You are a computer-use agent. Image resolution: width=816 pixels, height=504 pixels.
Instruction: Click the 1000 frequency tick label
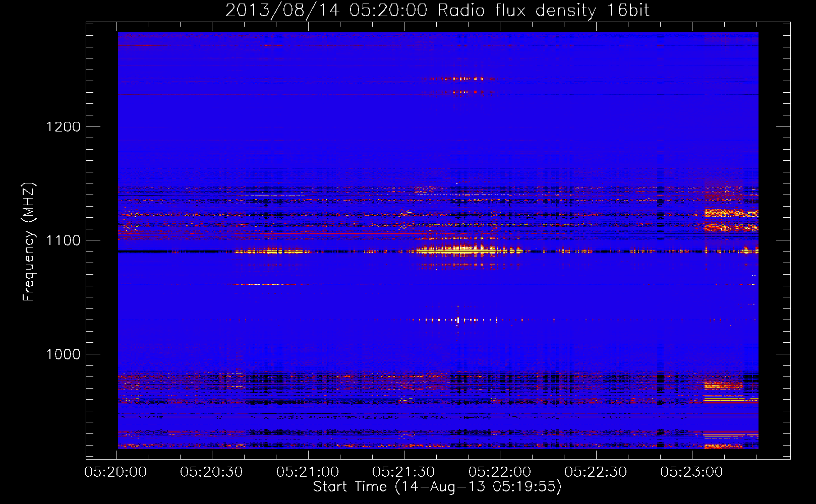coord(63,354)
